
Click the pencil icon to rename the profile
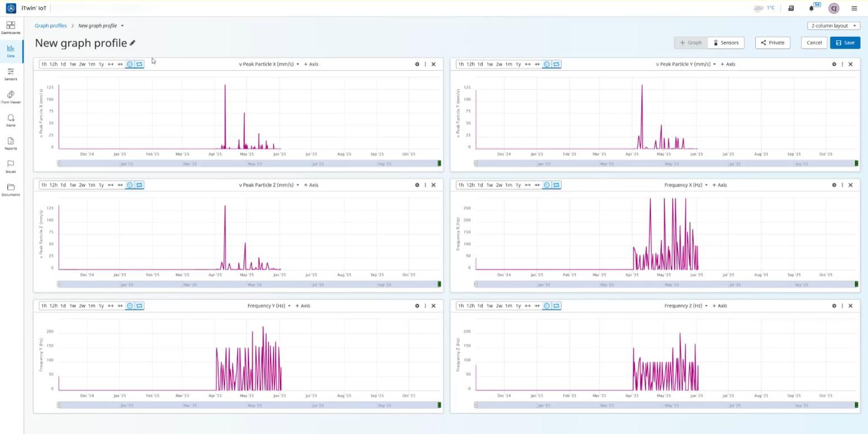(133, 43)
